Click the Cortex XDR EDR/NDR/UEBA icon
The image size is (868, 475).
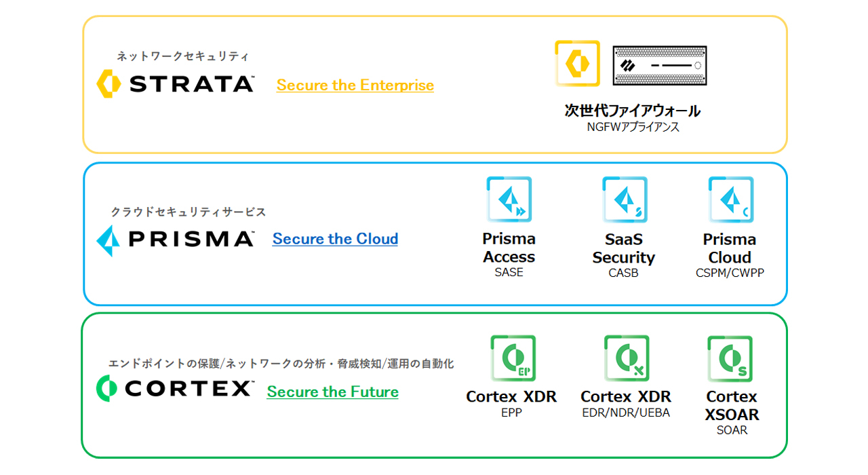[x=627, y=358]
